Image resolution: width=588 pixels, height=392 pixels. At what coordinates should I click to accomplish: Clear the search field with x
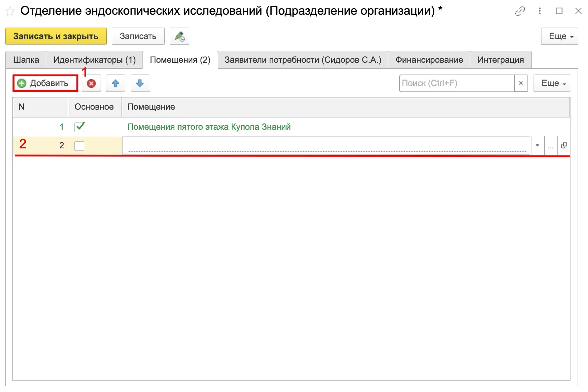point(521,83)
